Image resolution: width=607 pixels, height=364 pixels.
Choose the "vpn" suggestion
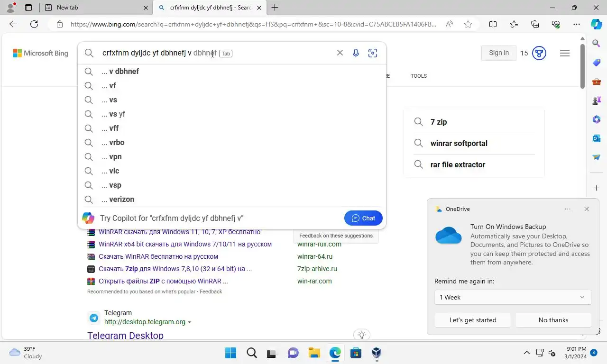point(231,157)
